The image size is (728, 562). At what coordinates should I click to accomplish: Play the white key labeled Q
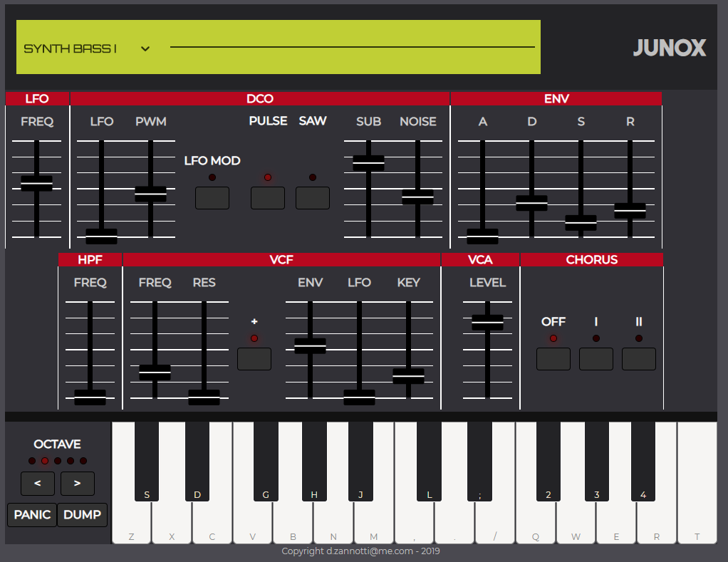tap(536, 522)
